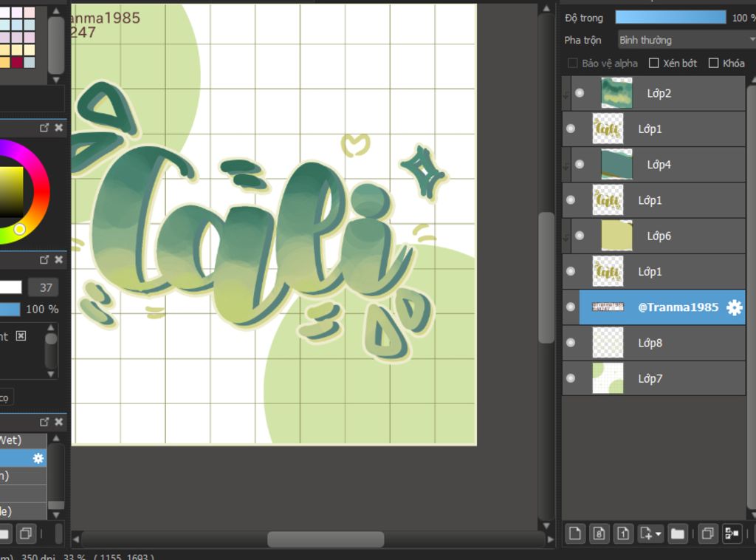Select the (Wet) brush entry
Viewport: 756px width, 560px height.
point(23,440)
